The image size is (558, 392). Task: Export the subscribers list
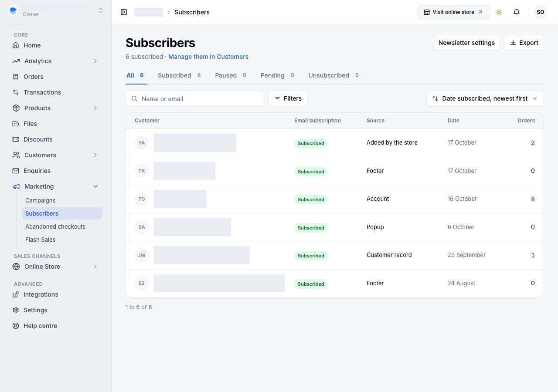click(x=524, y=43)
